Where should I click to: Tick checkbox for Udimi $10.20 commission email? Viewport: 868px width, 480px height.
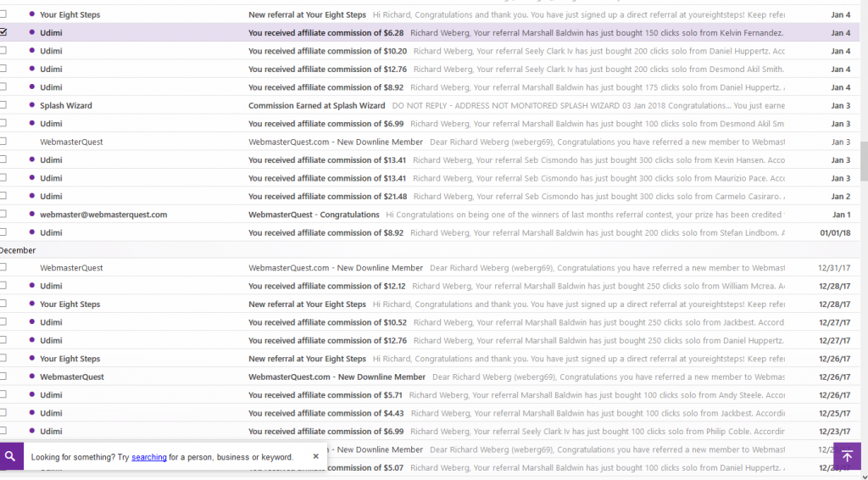point(3,50)
